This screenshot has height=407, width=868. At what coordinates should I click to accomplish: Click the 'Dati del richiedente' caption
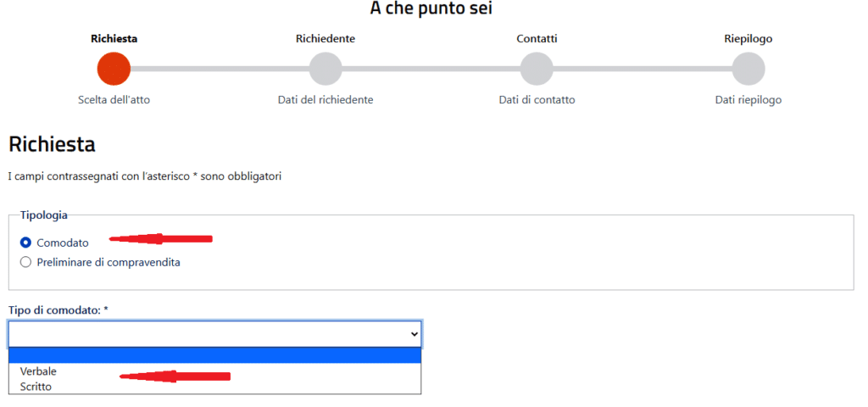coord(325,99)
